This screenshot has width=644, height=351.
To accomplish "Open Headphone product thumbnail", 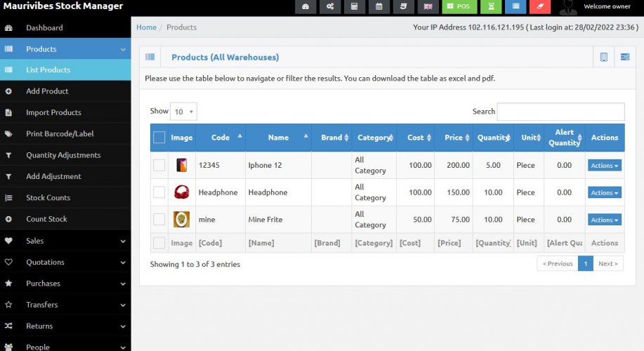I will click(181, 192).
